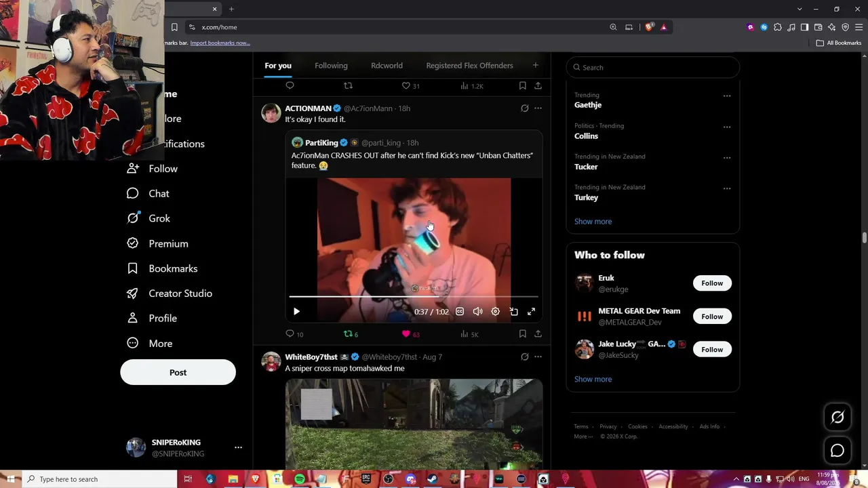Select the For you tab
The image size is (868, 488).
pyautogui.click(x=278, y=66)
